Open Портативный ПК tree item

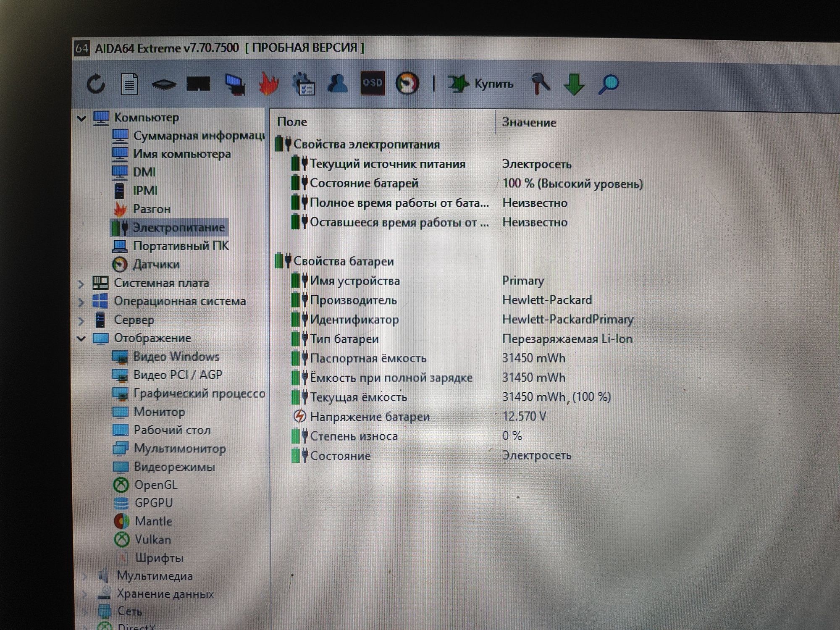171,246
